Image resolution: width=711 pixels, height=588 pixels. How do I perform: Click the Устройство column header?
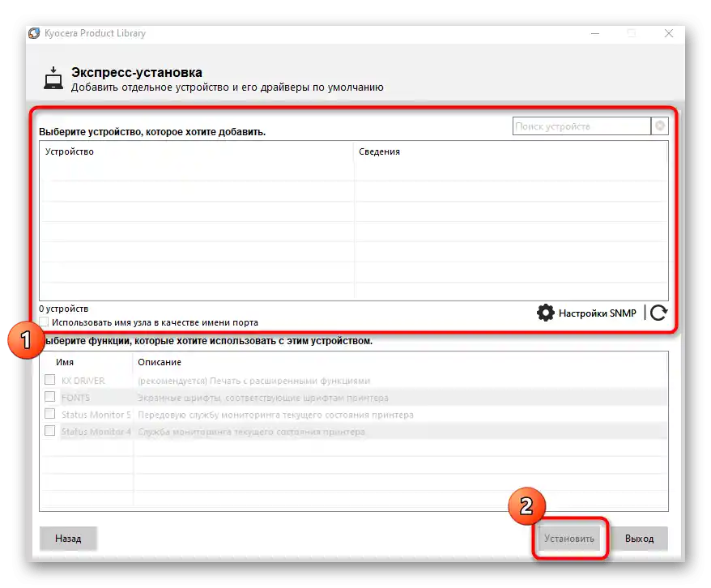tap(70, 151)
